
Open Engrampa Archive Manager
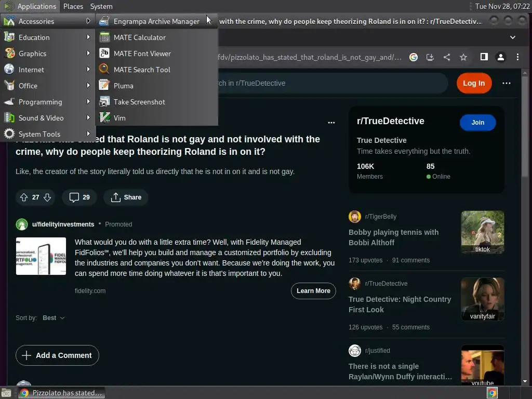pos(156,21)
